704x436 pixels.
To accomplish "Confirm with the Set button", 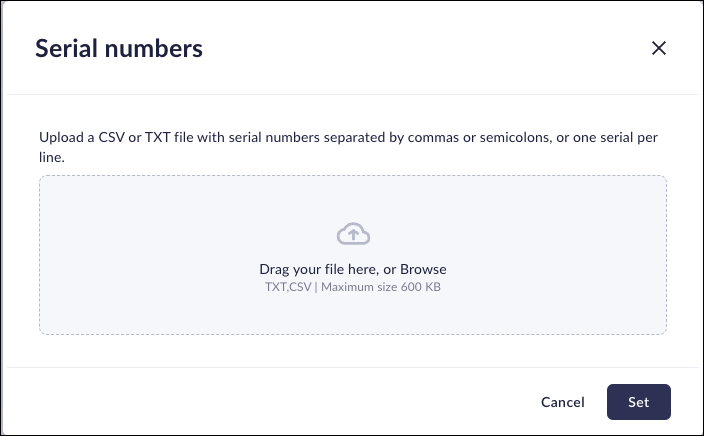I will [x=638, y=402].
